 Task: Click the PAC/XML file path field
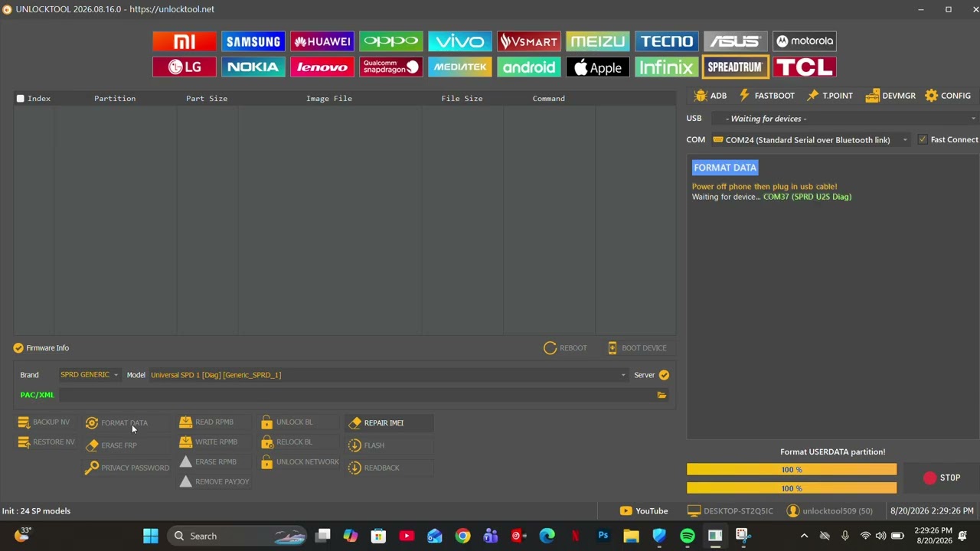click(357, 395)
